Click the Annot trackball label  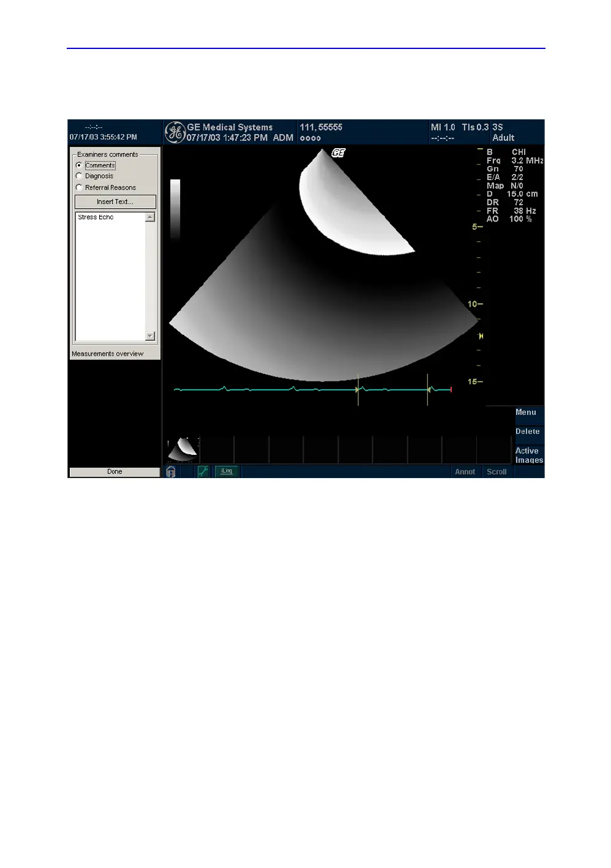coord(465,472)
